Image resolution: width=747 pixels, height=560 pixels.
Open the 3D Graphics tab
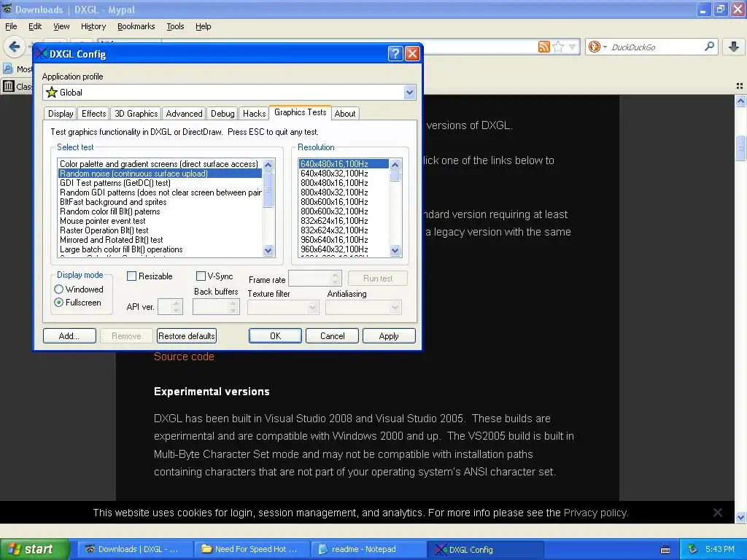pyautogui.click(x=136, y=113)
